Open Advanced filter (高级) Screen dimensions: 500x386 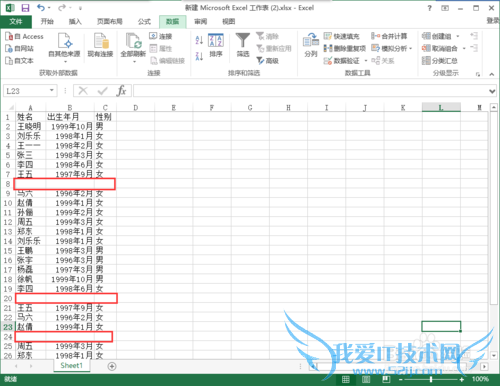click(x=267, y=61)
